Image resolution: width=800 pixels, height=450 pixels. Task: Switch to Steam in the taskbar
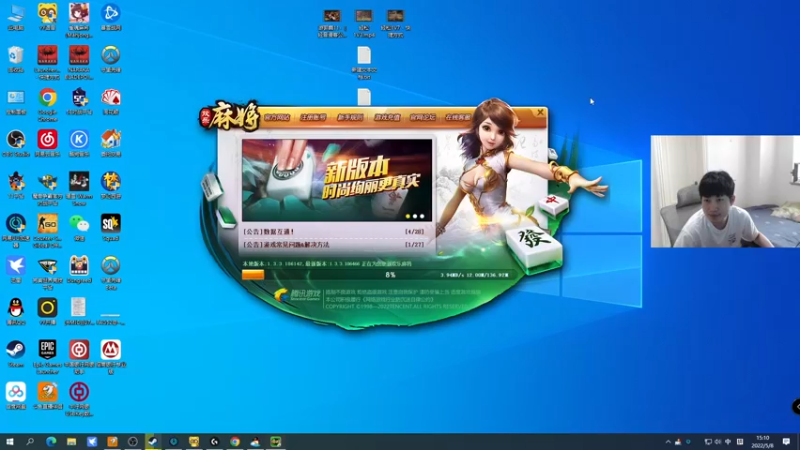[153, 441]
